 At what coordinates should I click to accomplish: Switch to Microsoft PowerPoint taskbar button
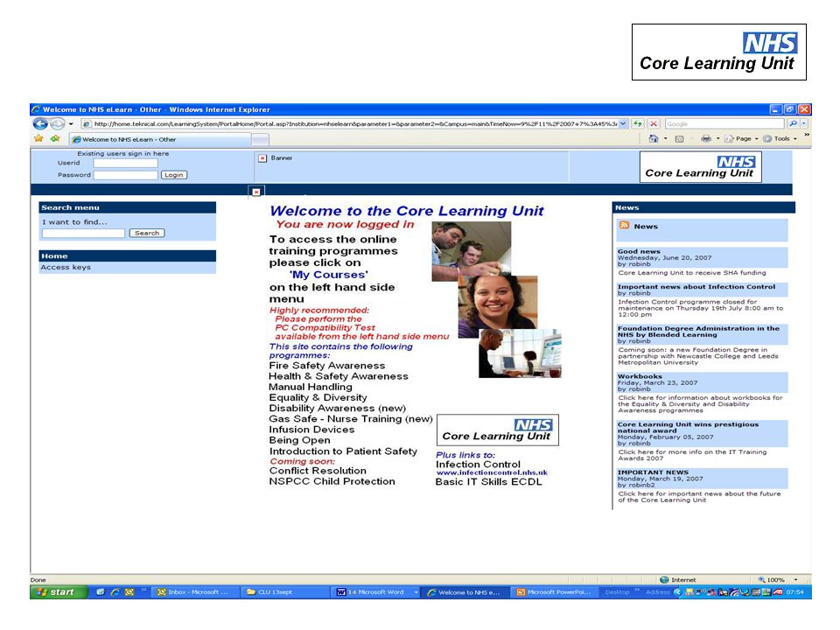point(555,592)
